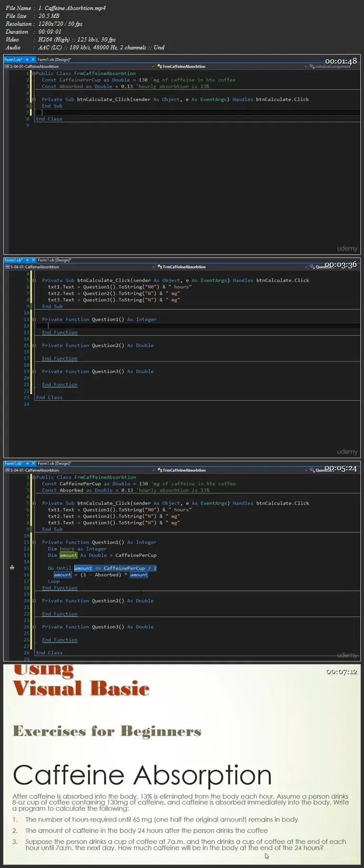Click the highlighted 'amount' variable on line 13
The width and height of the screenshot is (364, 868).
click(x=68, y=555)
